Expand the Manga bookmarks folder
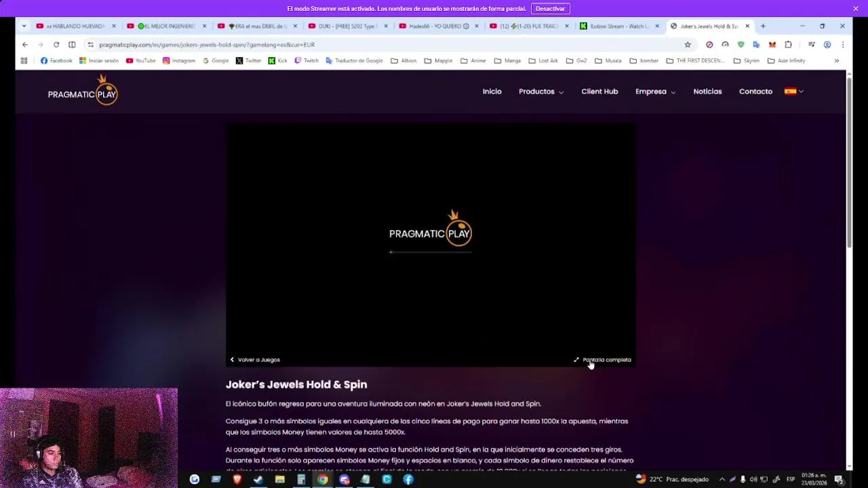 [x=507, y=61]
